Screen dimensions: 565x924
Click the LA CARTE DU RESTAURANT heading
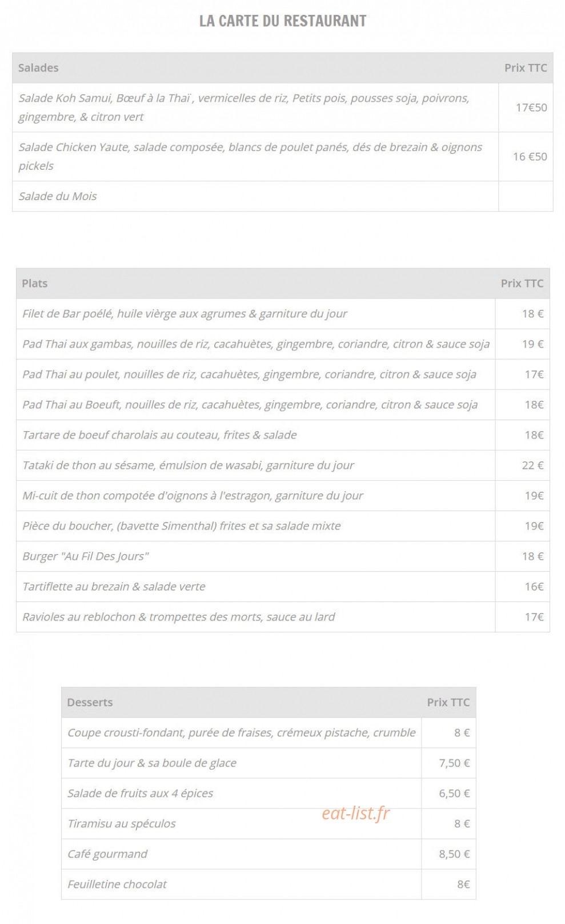(x=283, y=21)
